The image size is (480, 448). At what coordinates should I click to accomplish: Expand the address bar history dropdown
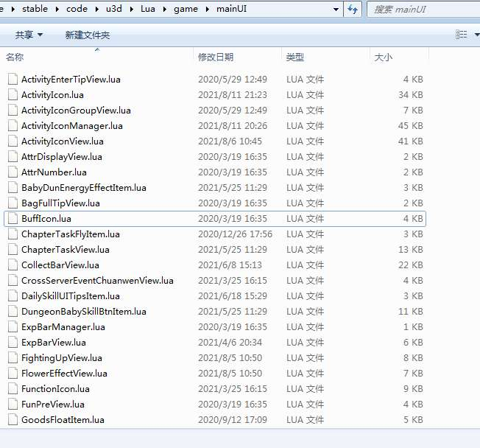(336, 9)
